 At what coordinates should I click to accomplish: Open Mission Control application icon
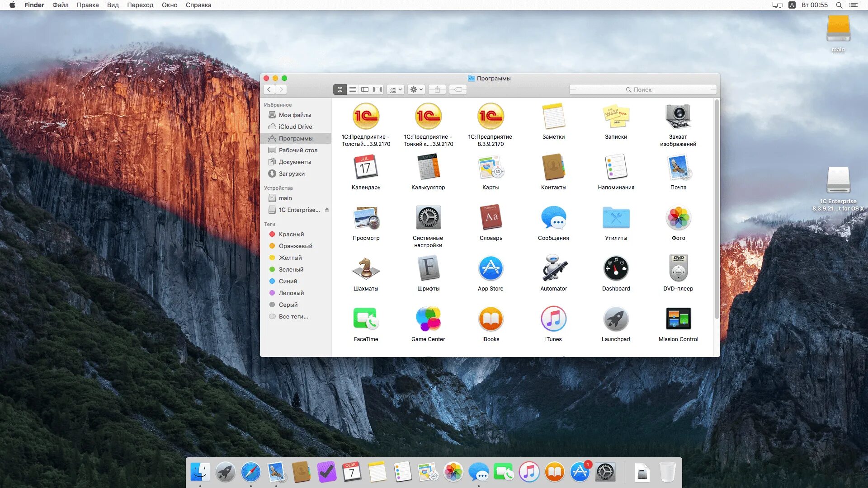coord(678,319)
